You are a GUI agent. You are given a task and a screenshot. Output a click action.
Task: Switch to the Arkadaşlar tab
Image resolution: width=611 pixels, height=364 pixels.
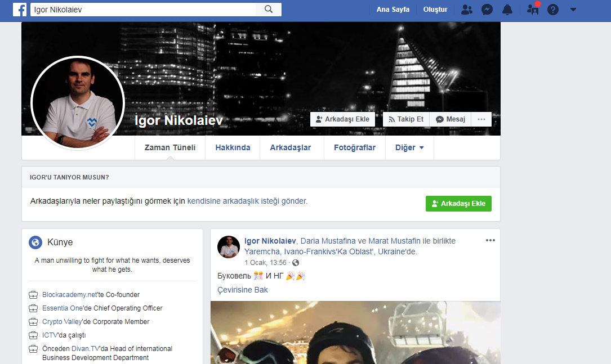pyautogui.click(x=291, y=147)
